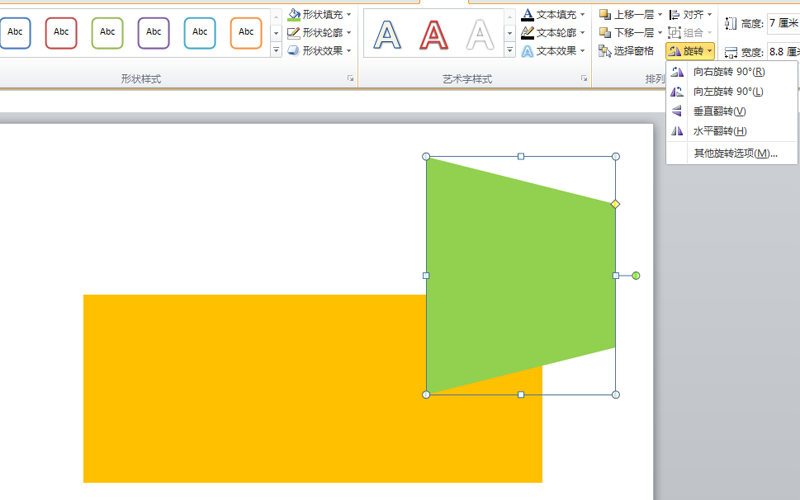Click the text outline A icon

528,33
